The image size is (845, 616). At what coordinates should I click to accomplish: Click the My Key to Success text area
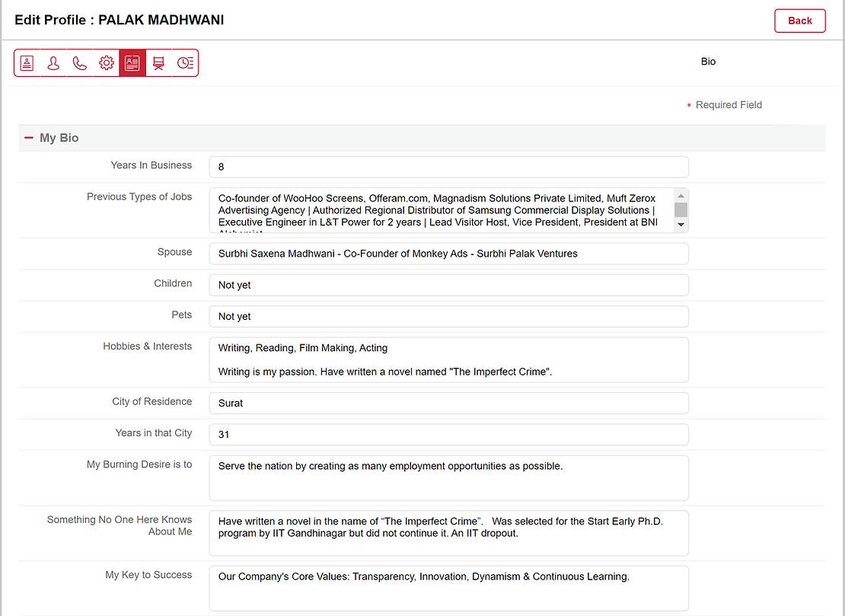click(x=448, y=588)
